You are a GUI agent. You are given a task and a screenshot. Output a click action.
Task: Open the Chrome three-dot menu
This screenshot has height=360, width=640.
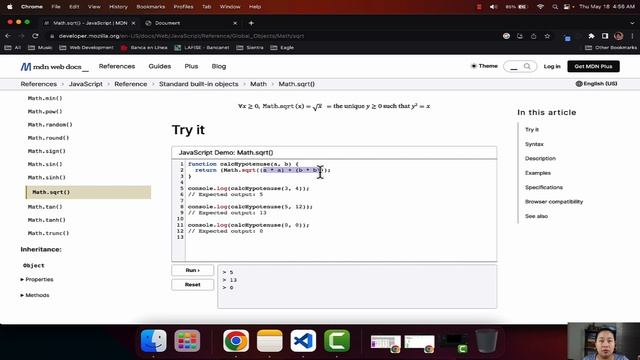(633, 36)
